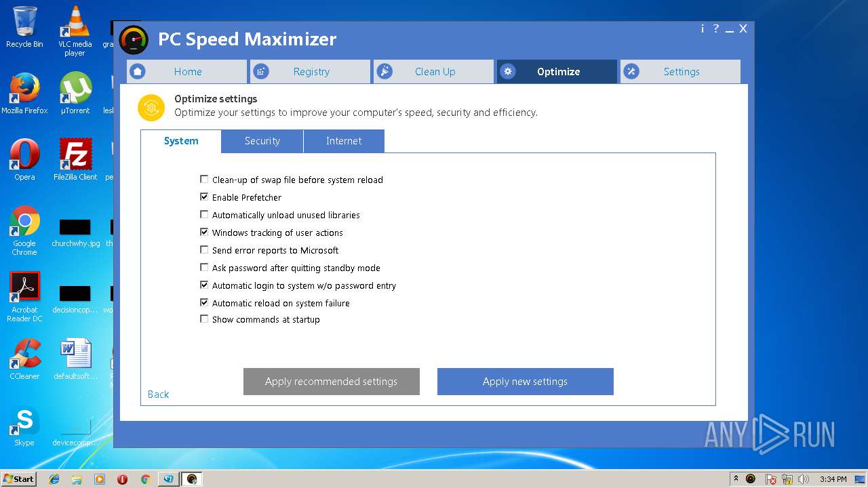This screenshot has height=488, width=868.
Task: Check Ask password after quitting standby
Action: coord(204,268)
